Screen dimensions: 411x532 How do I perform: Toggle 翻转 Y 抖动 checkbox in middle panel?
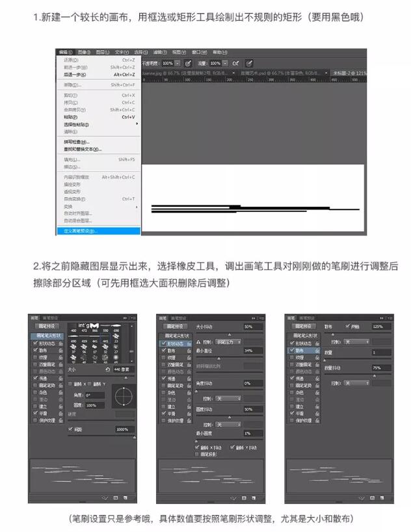232,447
